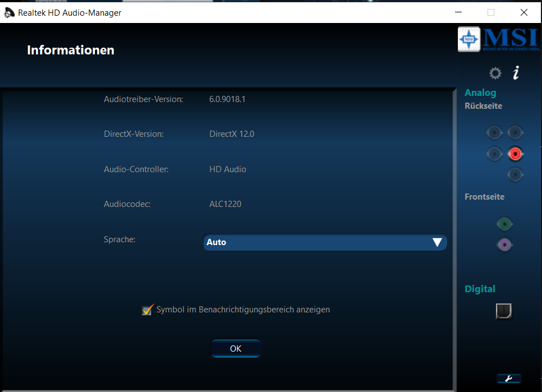Open settings via the gear icon

495,73
